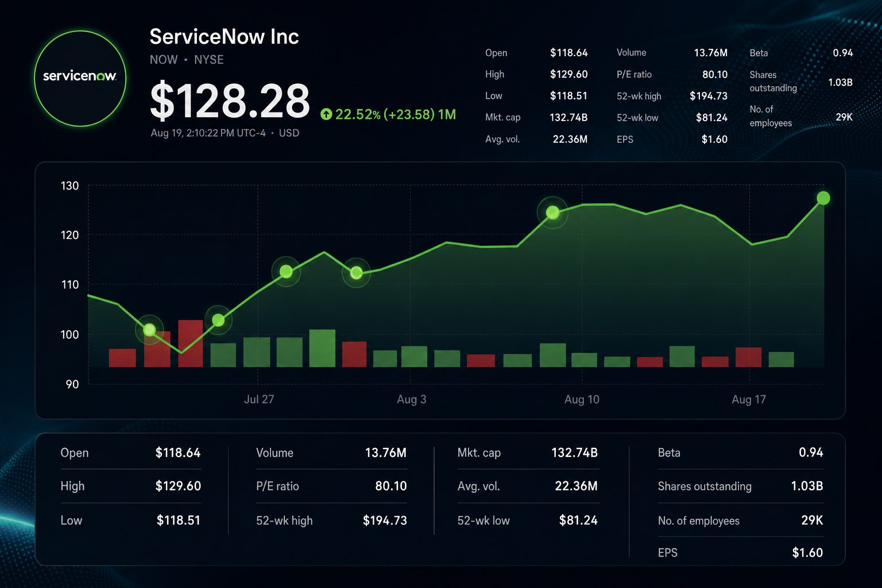882x588 pixels.
Task: Click 80.10 P/E ratio in header stats
Action: point(715,75)
